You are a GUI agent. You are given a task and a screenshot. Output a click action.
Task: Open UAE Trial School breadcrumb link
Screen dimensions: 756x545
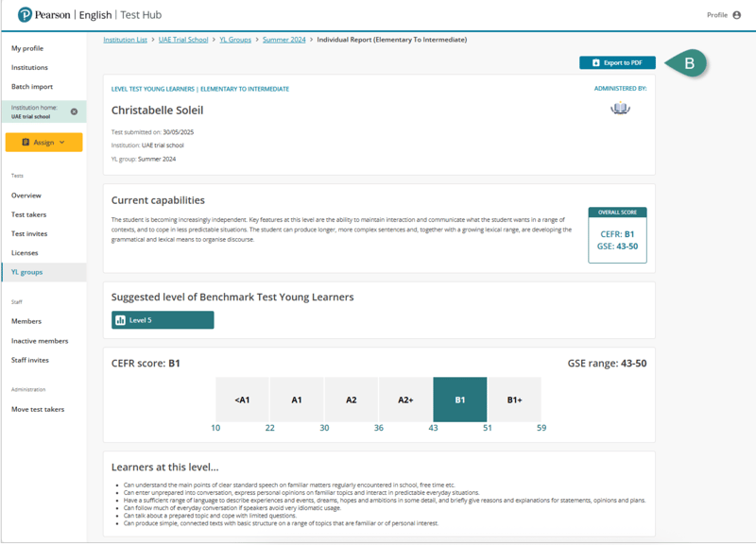click(183, 40)
